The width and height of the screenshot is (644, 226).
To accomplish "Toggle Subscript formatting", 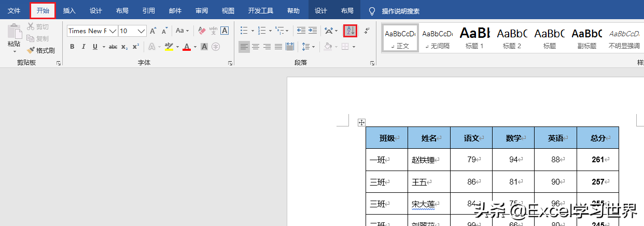I will point(124,47).
